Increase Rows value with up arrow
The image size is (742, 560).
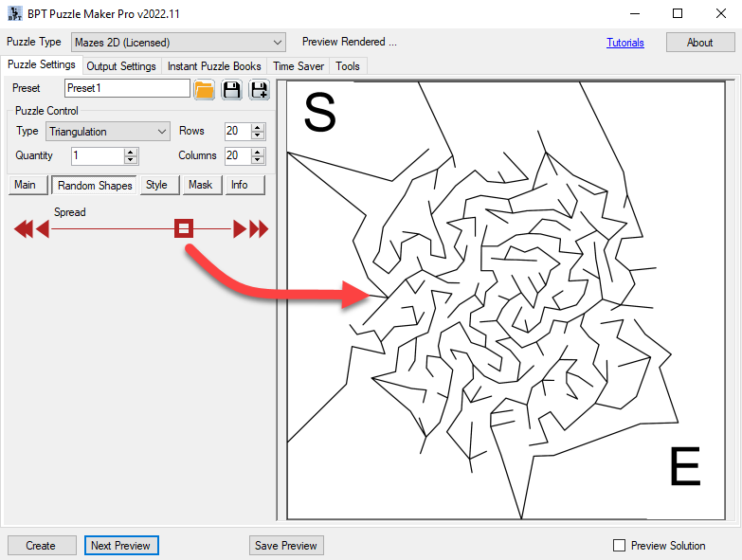pos(259,127)
